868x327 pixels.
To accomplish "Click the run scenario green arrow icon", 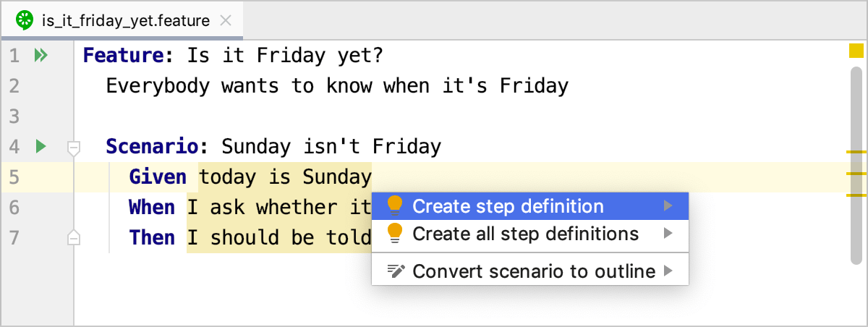I will click(41, 147).
